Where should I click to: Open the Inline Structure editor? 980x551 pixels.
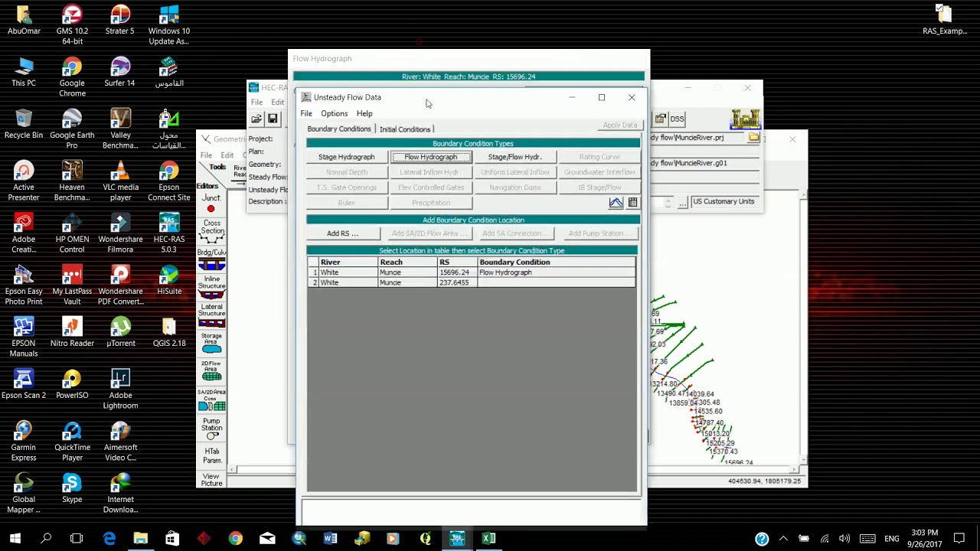point(211,288)
